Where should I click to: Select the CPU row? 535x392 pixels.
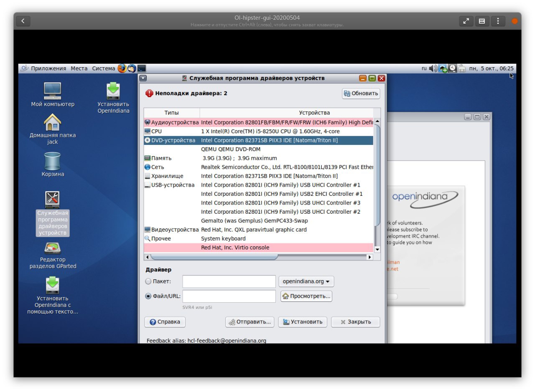point(258,131)
